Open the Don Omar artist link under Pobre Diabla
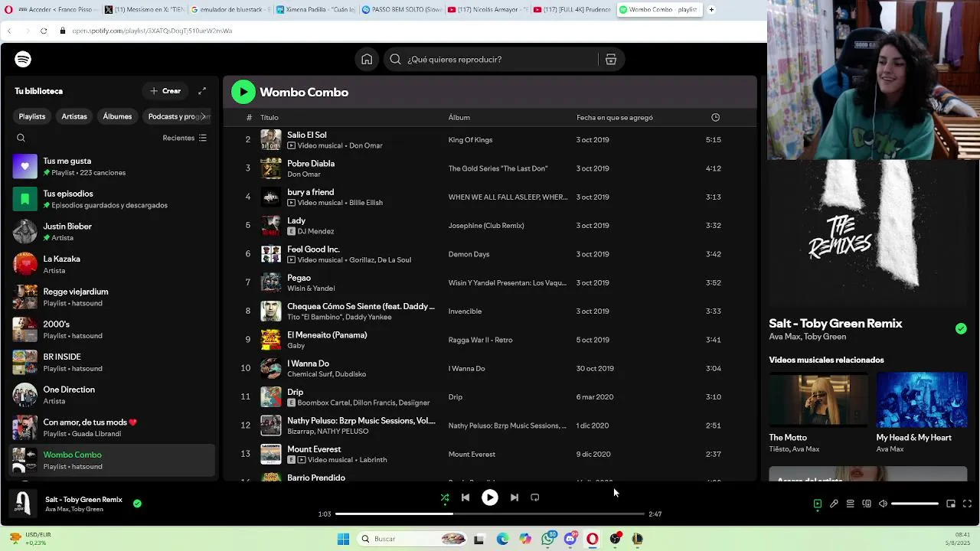The height and width of the screenshot is (551, 980). 303,174
